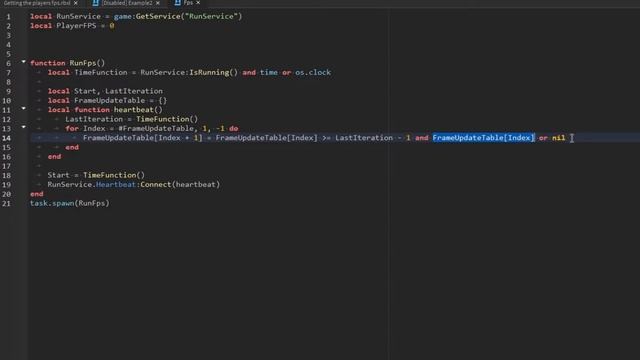Click the end keyword on line 15
640x360 pixels.
[72, 147]
